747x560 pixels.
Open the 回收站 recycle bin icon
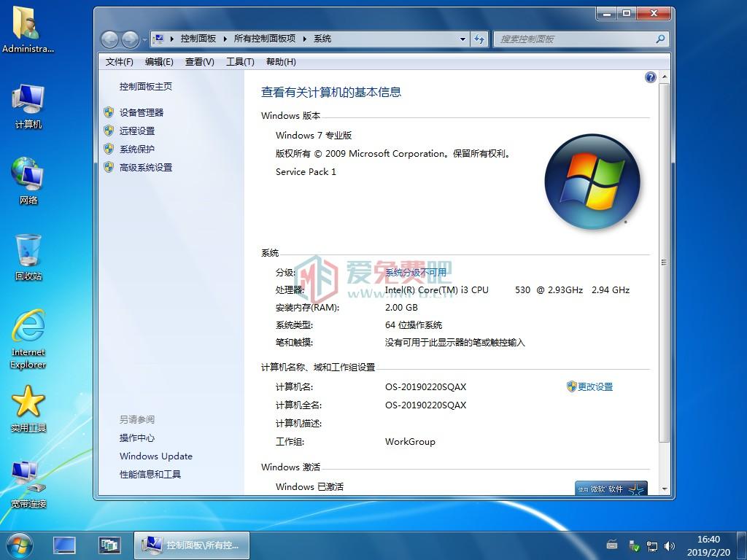pyautogui.click(x=28, y=257)
